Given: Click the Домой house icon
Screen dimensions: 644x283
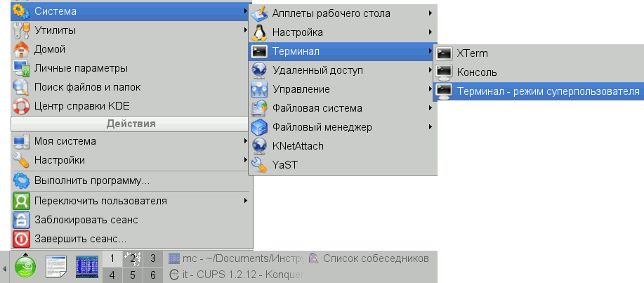Looking at the screenshot, I should click(21, 49).
